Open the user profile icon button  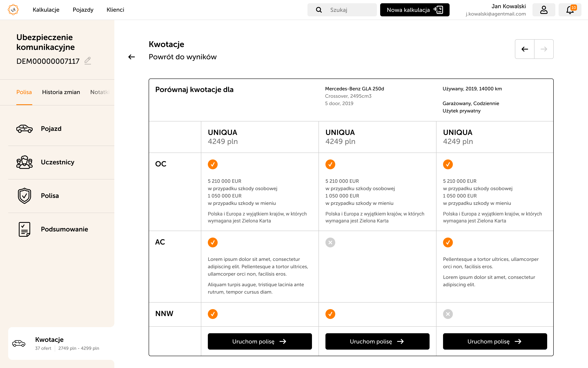coord(544,10)
